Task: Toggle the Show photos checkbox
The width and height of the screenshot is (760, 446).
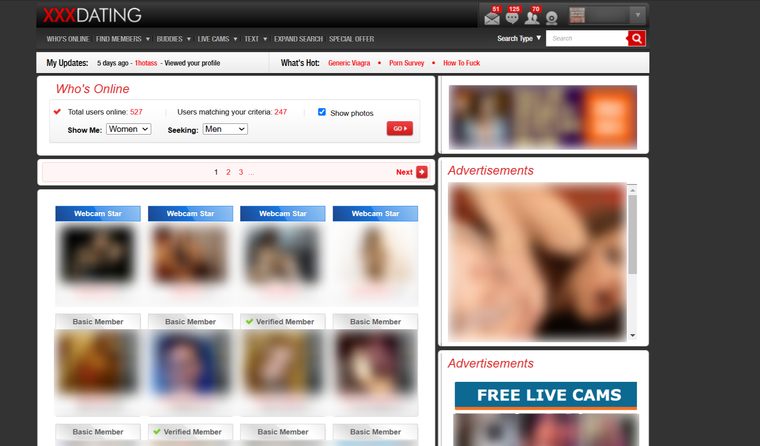Action: tap(321, 112)
